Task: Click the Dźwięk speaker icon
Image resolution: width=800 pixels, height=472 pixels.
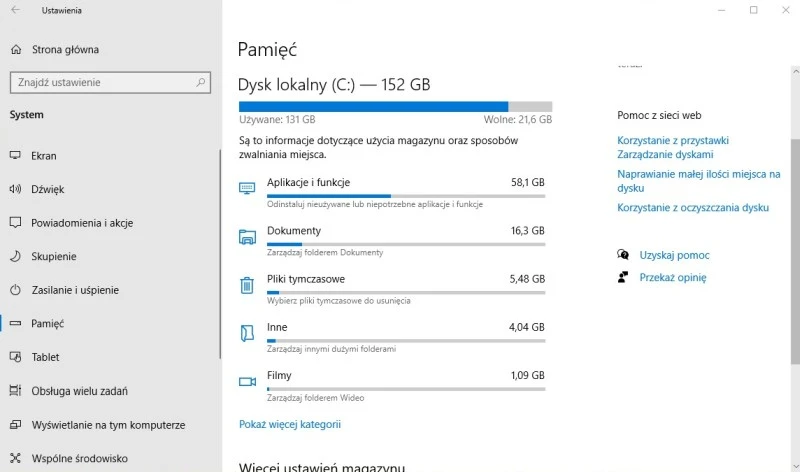Action: point(15,189)
